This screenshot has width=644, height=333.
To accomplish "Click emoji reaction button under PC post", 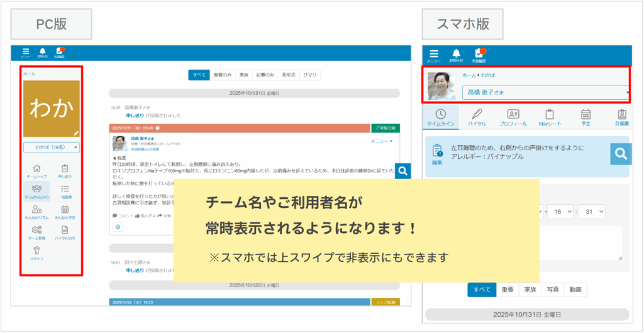I will pyautogui.click(x=118, y=227).
